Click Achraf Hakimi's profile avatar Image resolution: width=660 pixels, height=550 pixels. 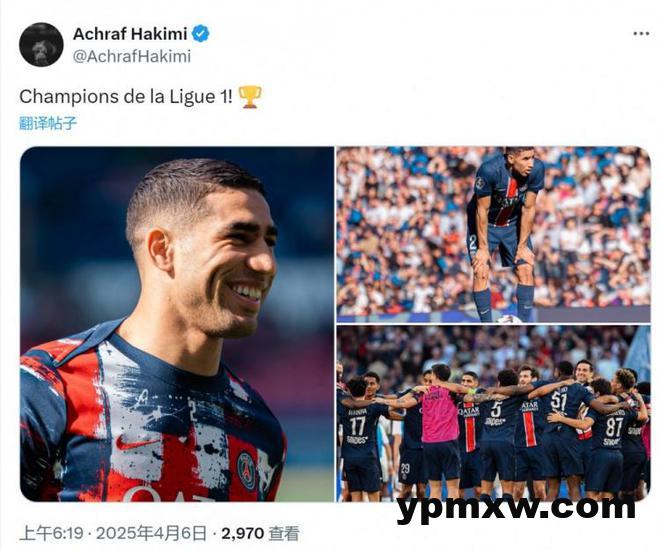tap(41, 44)
